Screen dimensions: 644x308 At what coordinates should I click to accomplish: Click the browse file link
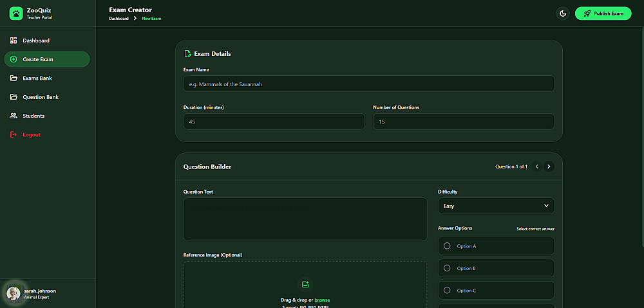coord(322,300)
